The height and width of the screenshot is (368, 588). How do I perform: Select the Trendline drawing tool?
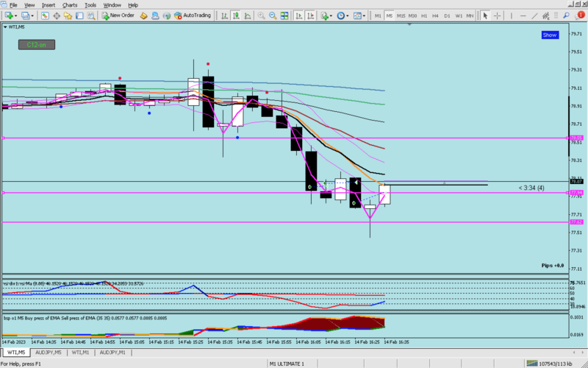[x=535, y=15]
